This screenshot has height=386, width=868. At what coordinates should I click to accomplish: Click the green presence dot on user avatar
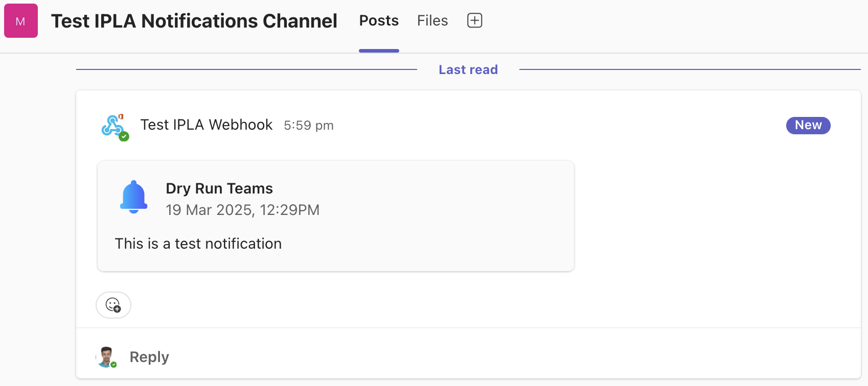tap(113, 365)
